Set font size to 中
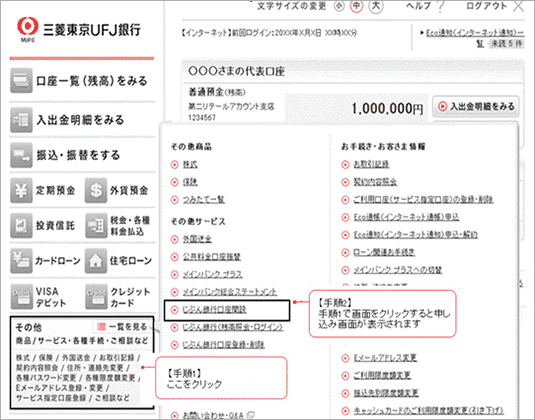Screen dimensions: 535x420 (357, 6)
